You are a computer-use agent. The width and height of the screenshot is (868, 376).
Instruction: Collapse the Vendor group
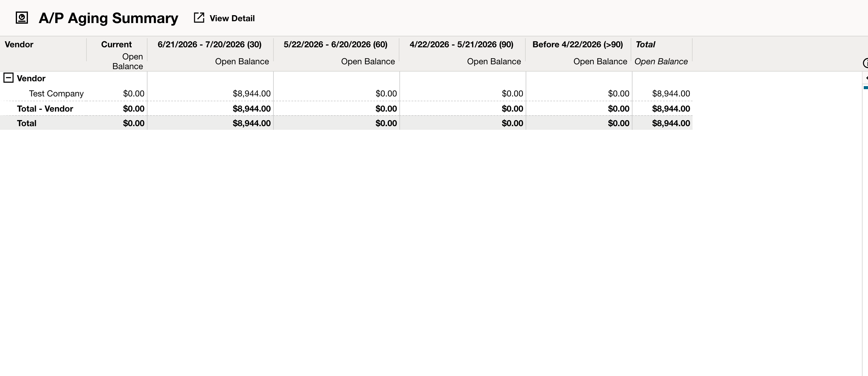click(8, 78)
